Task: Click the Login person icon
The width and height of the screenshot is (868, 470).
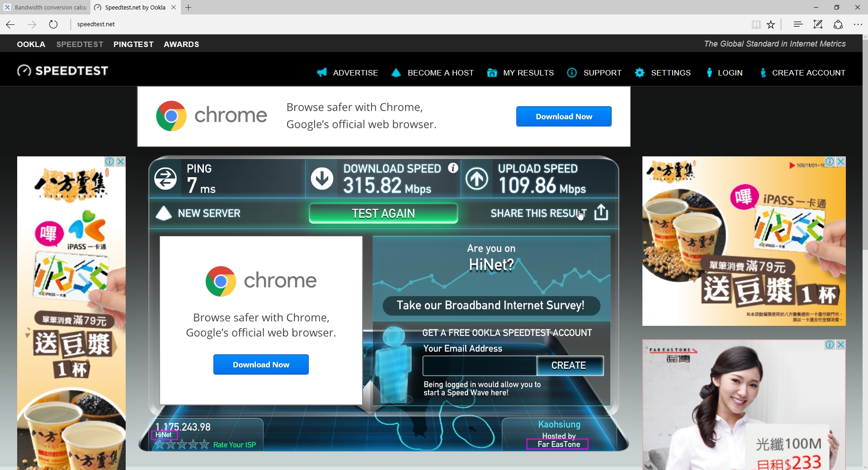Action: pyautogui.click(x=709, y=72)
